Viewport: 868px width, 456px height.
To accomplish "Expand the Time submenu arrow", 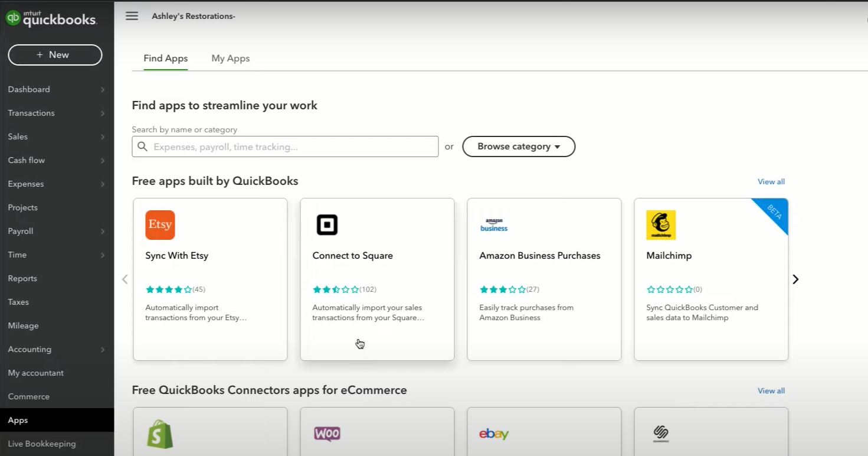I will [x=103, y=255].
